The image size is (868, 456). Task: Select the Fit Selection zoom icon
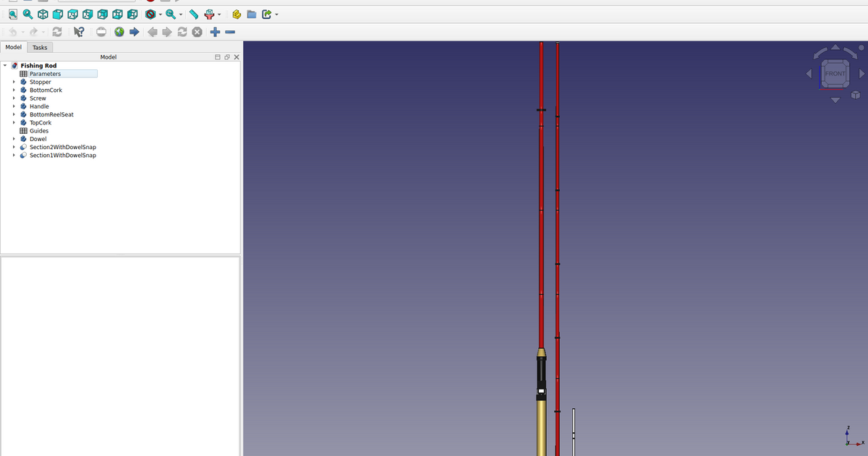tap(27, 14)
